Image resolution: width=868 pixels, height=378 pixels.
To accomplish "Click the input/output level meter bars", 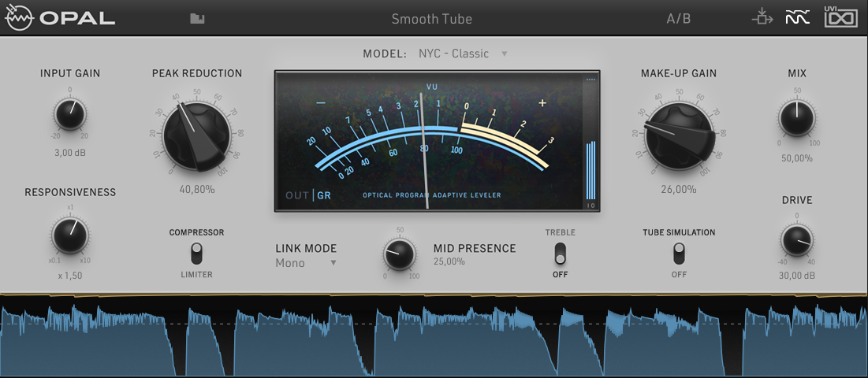I will click(590, 169).
